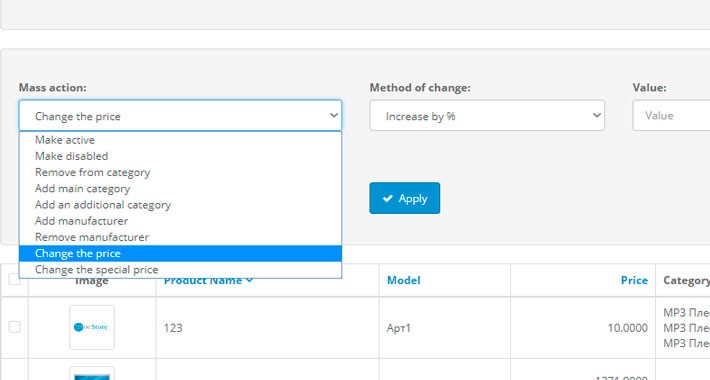Screen dimensions: 710x380
Task: Click the Value input field
Action: [671, 116]
